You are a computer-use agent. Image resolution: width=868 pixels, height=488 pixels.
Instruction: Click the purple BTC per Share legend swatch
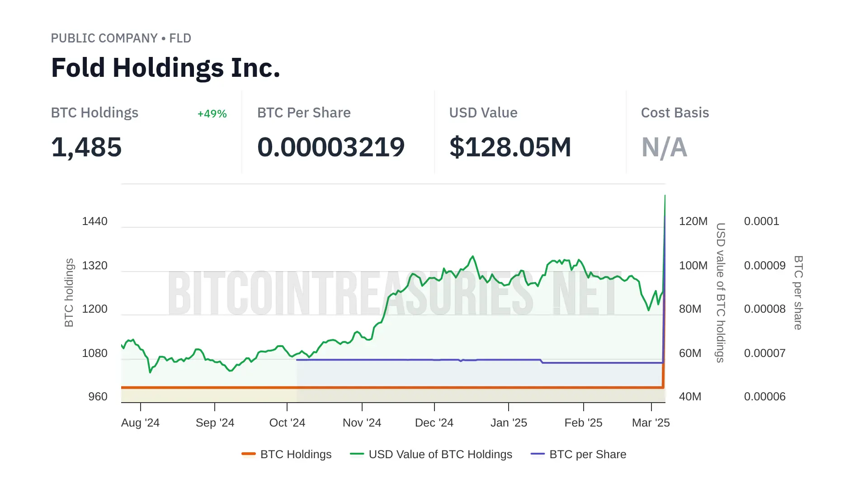(x=538, y=454)
